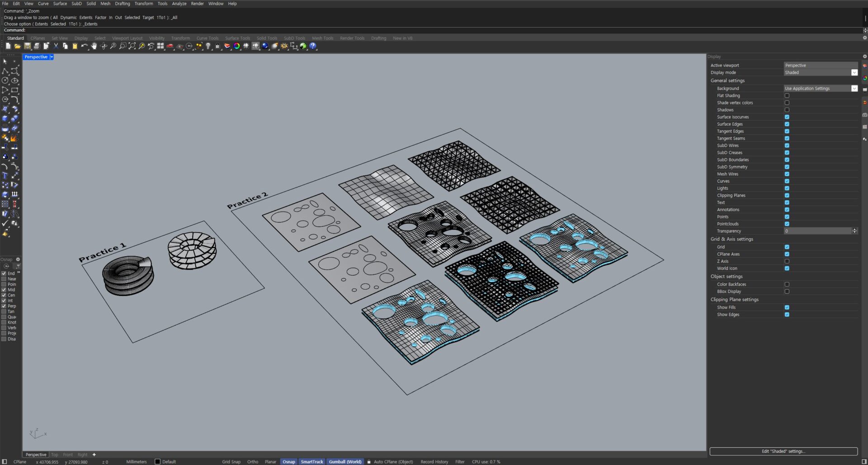The width and height of the screenshot is (868, 465).
Task: Click the Undo arrow icon
Action: 84,46
